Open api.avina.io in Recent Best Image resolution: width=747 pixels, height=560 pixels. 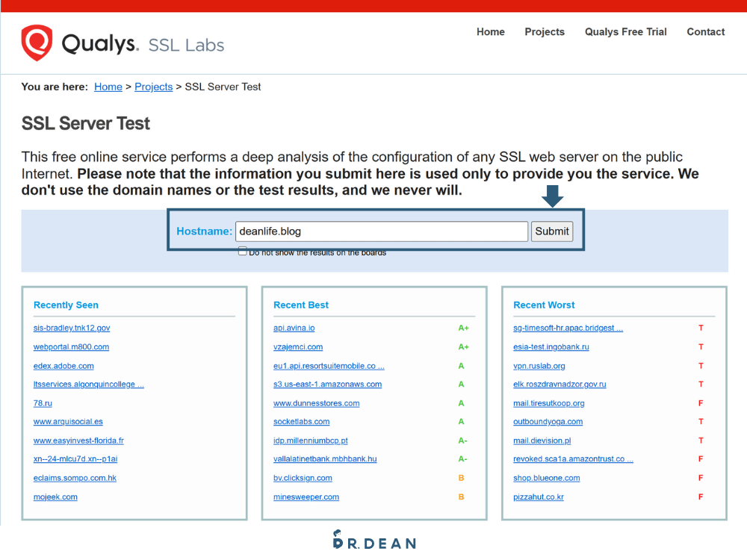tap(294, 328)
